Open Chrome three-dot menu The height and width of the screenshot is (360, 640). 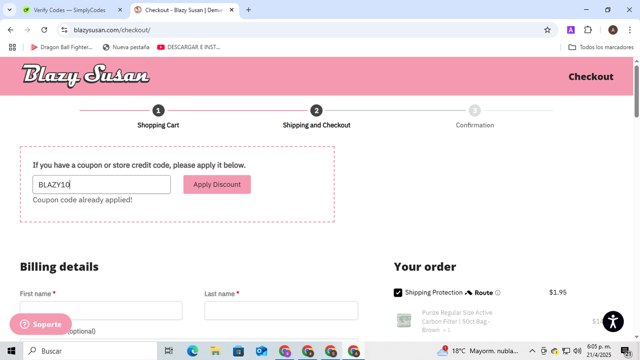[x=630, y=30]
